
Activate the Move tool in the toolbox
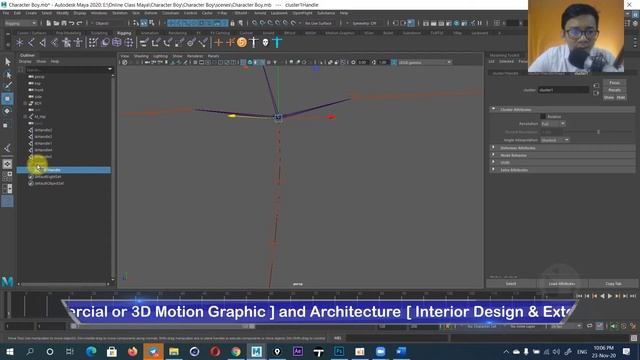[7, 98]
